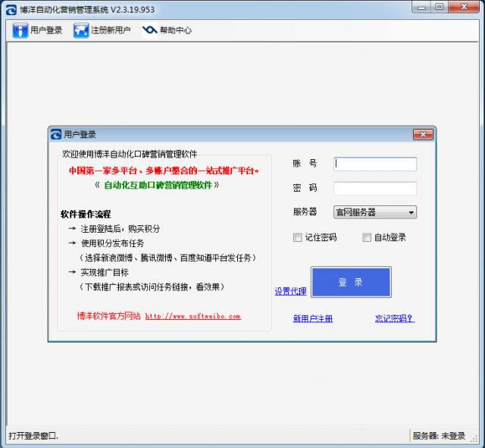Open the 设置代理 link
Image resolution: width=485 pixels, height=448 pixels.
coord(290,291)
